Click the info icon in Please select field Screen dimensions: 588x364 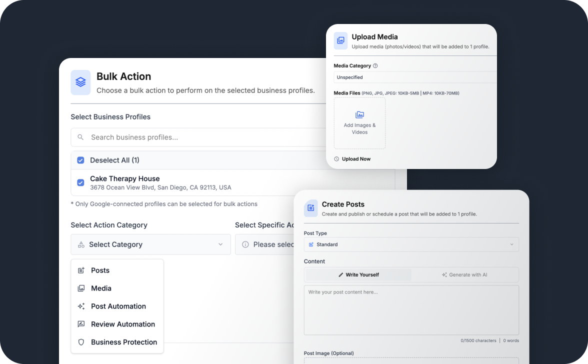(x=245, y=244)
